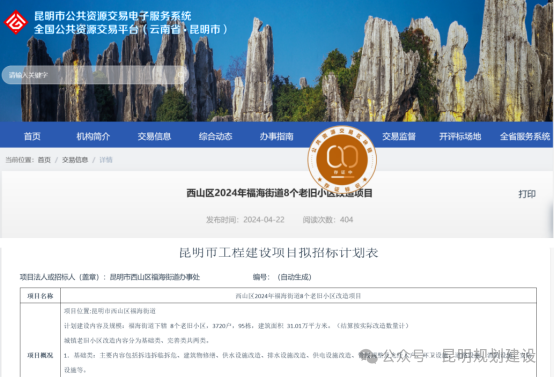Click the 打印 print button
This screenshot has height=378, width=554.
coord(527,194)
